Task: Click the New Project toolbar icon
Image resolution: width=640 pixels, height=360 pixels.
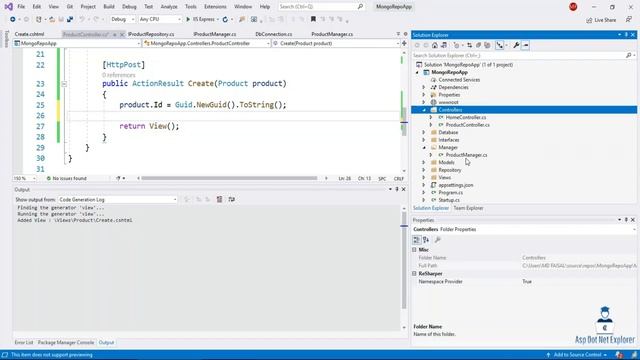Action: [39, 19]
